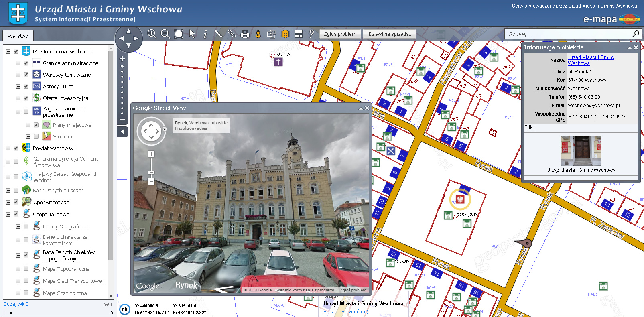Toggle Oferta inwestycyjna checkbox
644x317 pixels.
pyautogui.click(x=26, y=98)
